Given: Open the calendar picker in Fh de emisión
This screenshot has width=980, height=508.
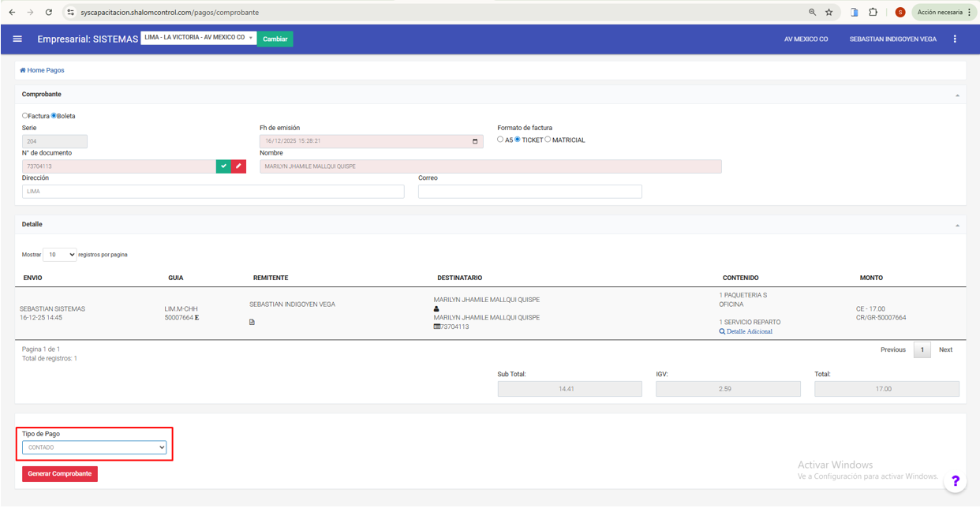Looking at the screenshot, I should coord(474,142).
